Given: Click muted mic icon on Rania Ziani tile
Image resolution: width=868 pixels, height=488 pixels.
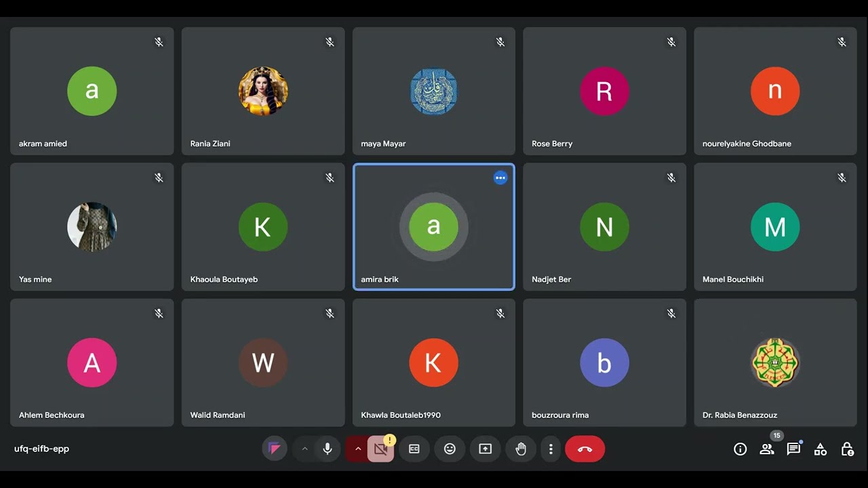Looking at the screenshot, I should (x=330, y=42).
